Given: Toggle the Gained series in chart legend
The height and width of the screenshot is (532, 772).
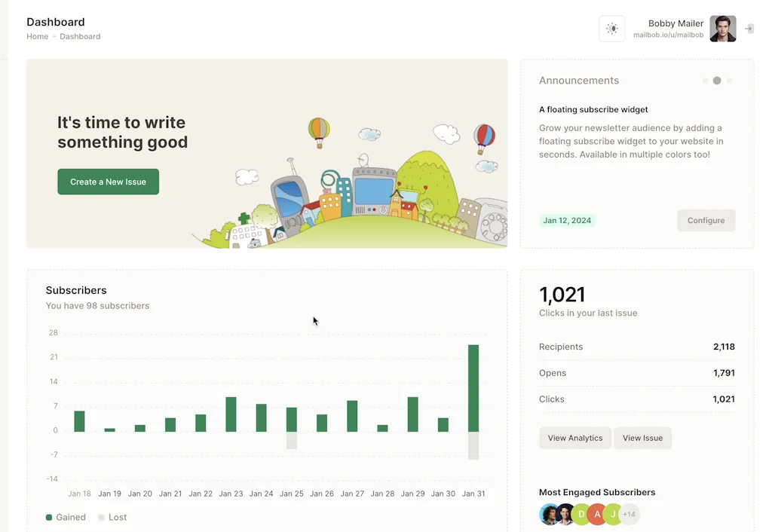Looking at the screenshot, I should (66, 518).
